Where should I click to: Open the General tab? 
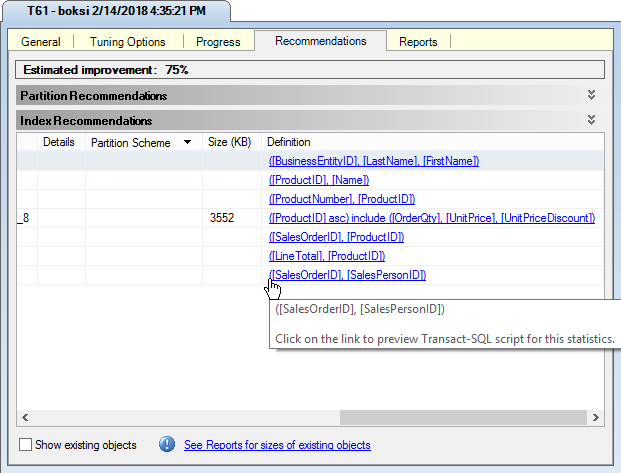pos(41,42)
